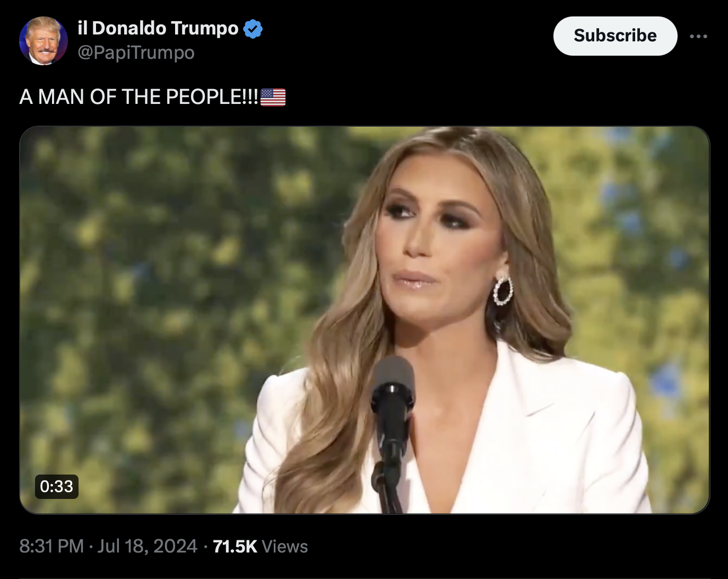View the 71.5K Views count
The width and height of the screenshot is (728, 579).
[x=260, y=546]
